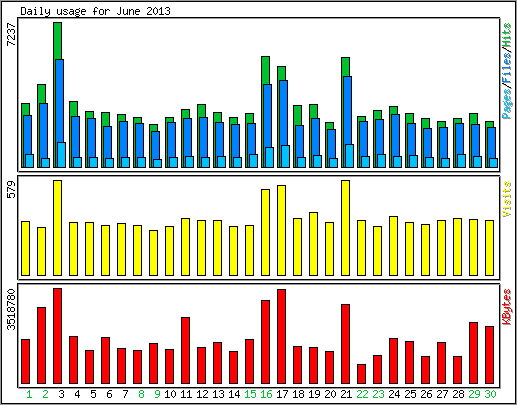Click the 579 visits axis maximum label
The width and height of the screenshot is (517, 405).
point(11,189)
